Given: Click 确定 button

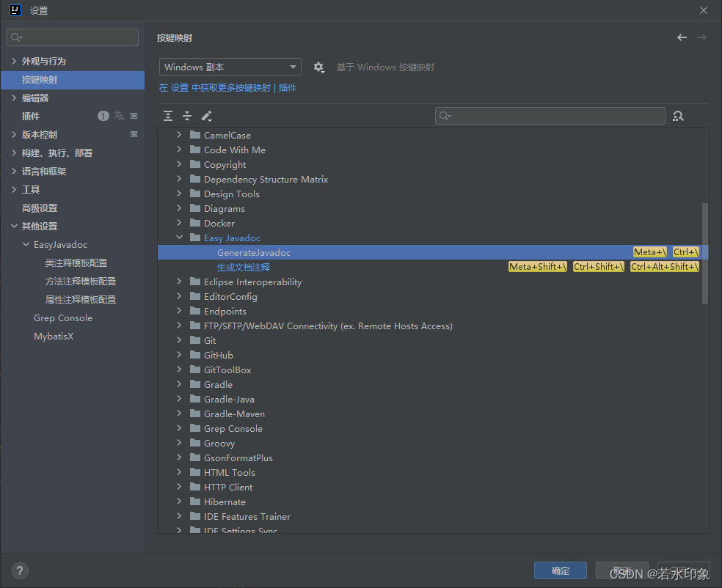Looking at the screenshot, I should [561, 570].
